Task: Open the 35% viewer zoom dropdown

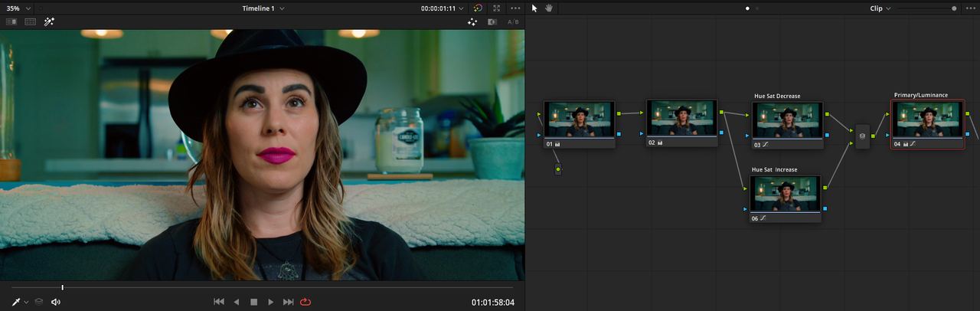Action: point(17,8)
